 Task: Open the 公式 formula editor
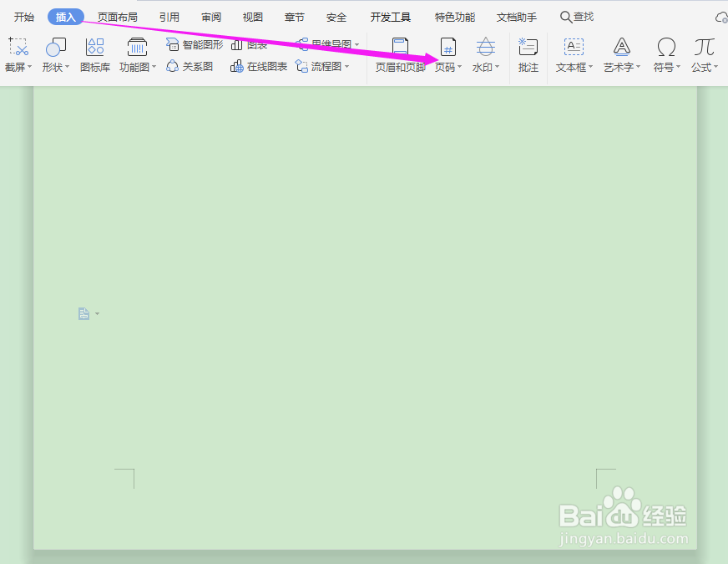coord(703,55)
